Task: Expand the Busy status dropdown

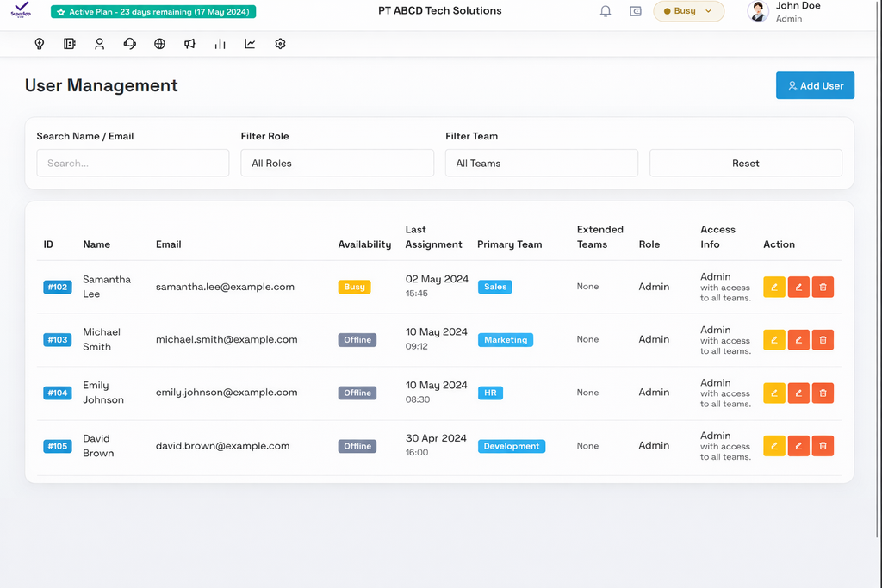Action: 688,11
